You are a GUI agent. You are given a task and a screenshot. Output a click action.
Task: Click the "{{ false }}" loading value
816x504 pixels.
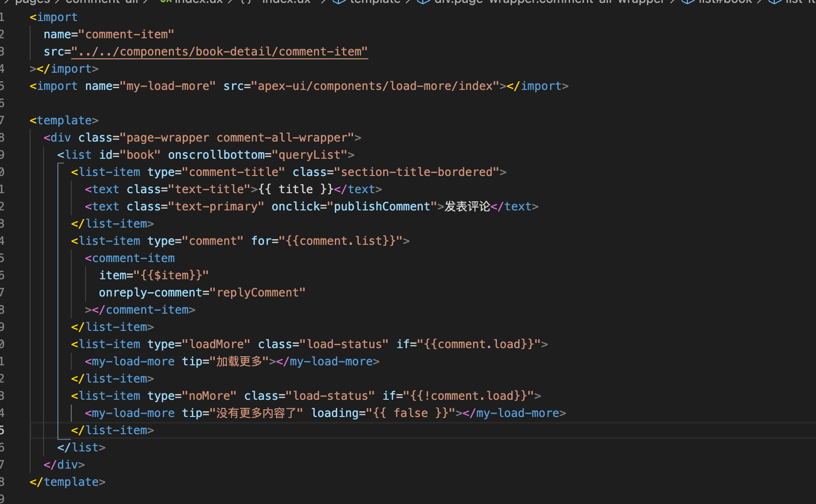click(x=411, y=413)
